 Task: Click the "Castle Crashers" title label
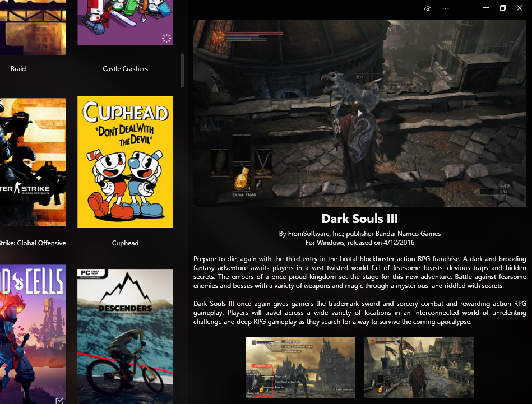coord(125,69)
